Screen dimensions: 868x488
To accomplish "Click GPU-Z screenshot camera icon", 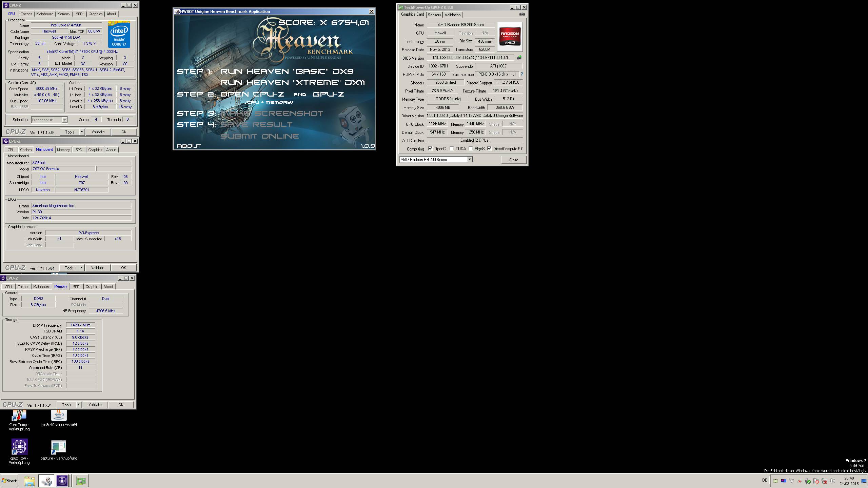I will tap(522, 14).
